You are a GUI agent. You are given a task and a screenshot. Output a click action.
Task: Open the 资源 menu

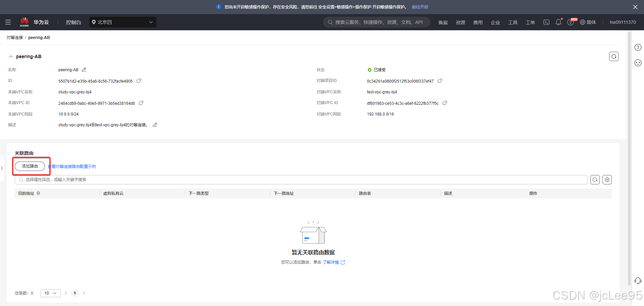[461, 23]
